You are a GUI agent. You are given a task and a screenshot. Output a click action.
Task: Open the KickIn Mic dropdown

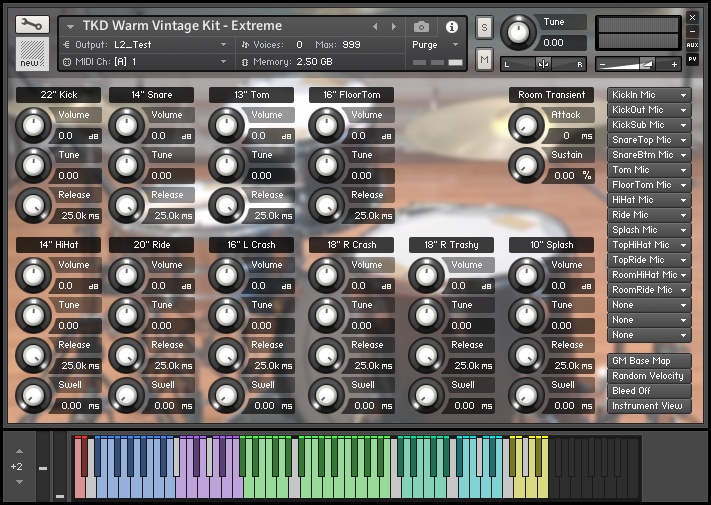click(649, 95)
